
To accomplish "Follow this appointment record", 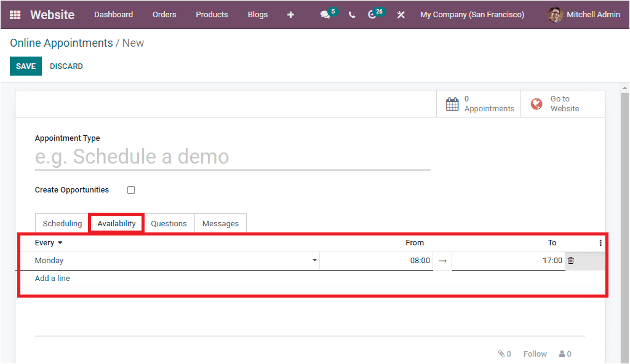I will click(535, 354).
